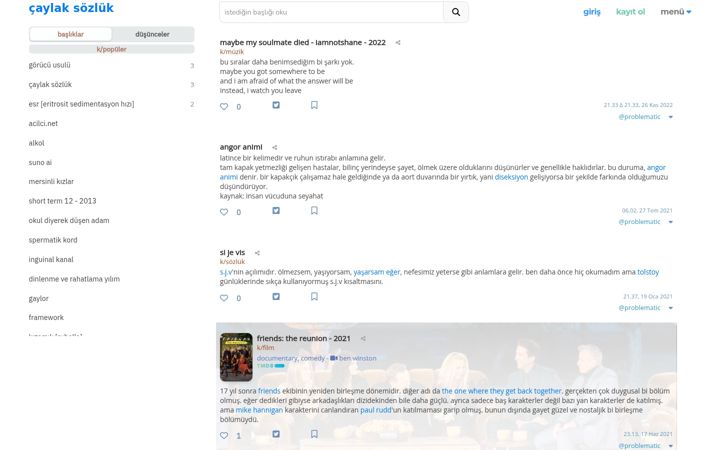Bookmark the friends: the reunion entry

(314, 433)
